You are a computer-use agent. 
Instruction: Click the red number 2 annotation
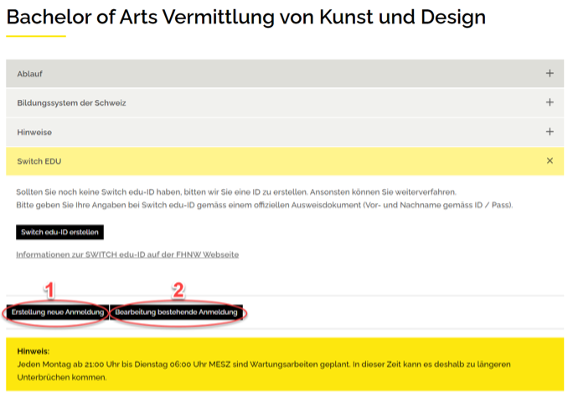pos(178,291)
